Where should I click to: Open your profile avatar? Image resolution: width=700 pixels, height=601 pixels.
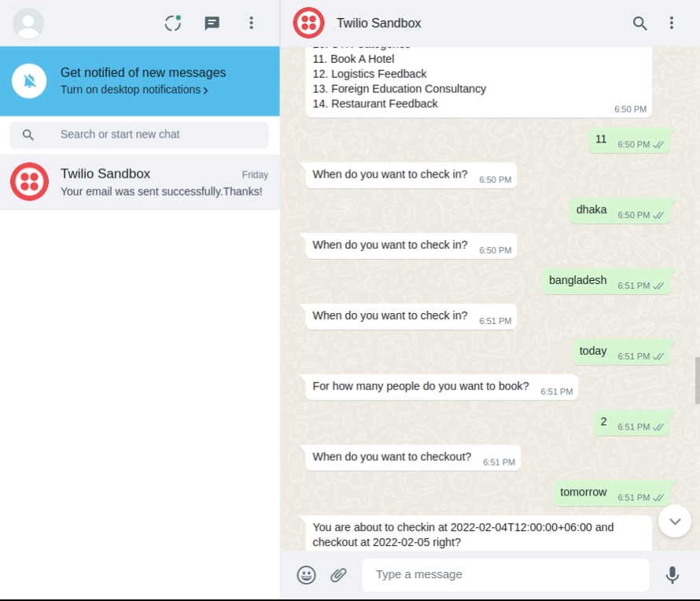[x=28, y=24]
